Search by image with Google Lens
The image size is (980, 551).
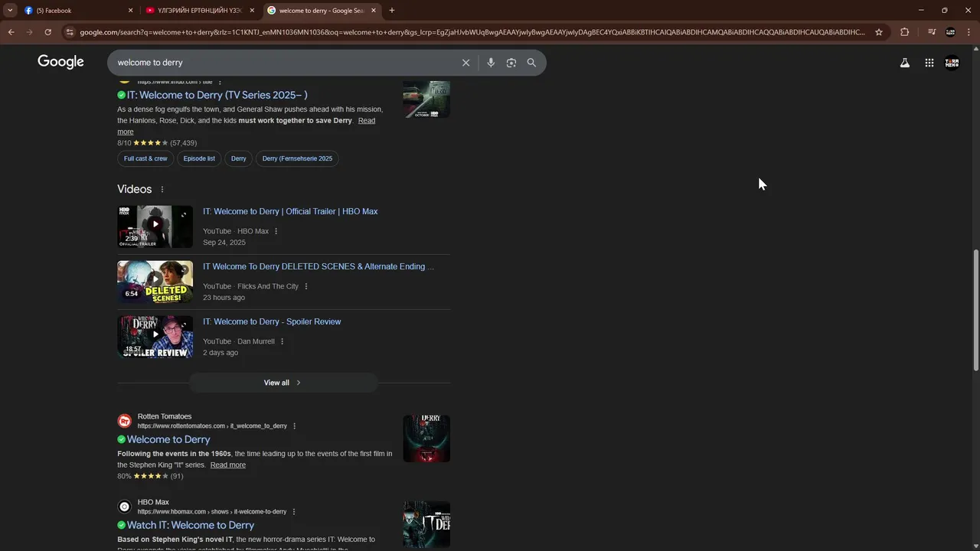(511, 63)
